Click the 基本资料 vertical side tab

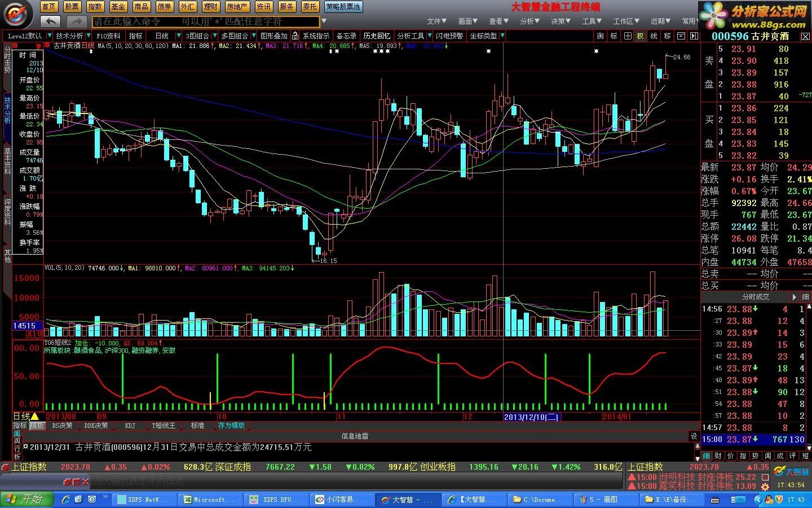(7, 161)
